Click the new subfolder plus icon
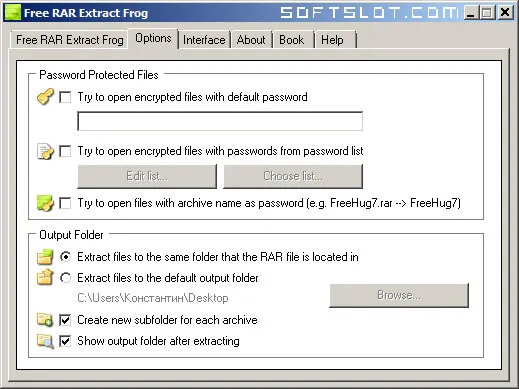Image resolution: width=519 pixels, height=389 pixels. pyautogui.click(x=45, y=320)
